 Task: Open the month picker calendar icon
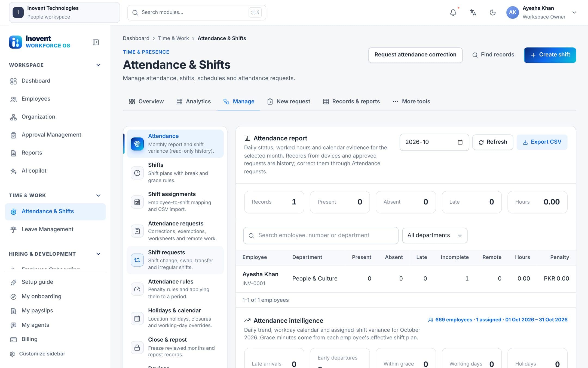click(x=460, y=142)
